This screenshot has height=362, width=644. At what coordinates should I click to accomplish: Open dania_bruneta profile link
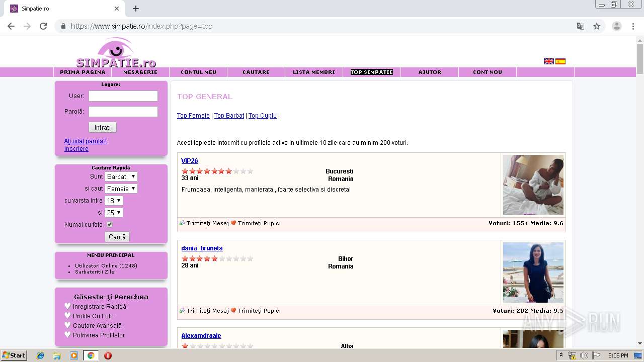click(x=202, y=248)
